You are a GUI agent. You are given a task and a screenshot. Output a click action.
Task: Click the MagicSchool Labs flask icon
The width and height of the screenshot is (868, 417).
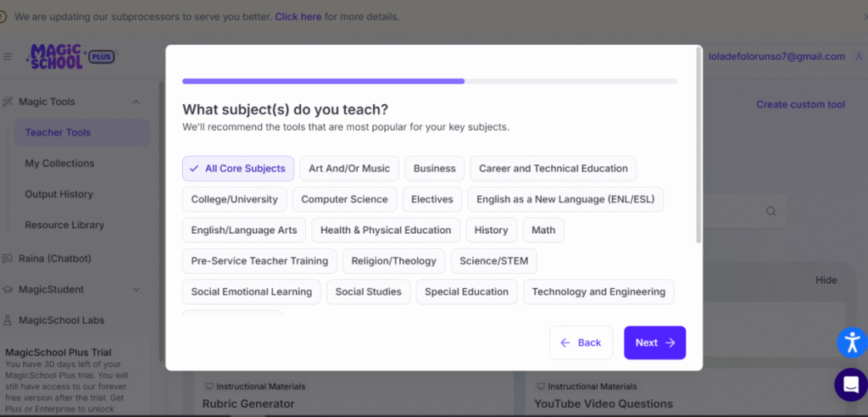tap(8, 320)
